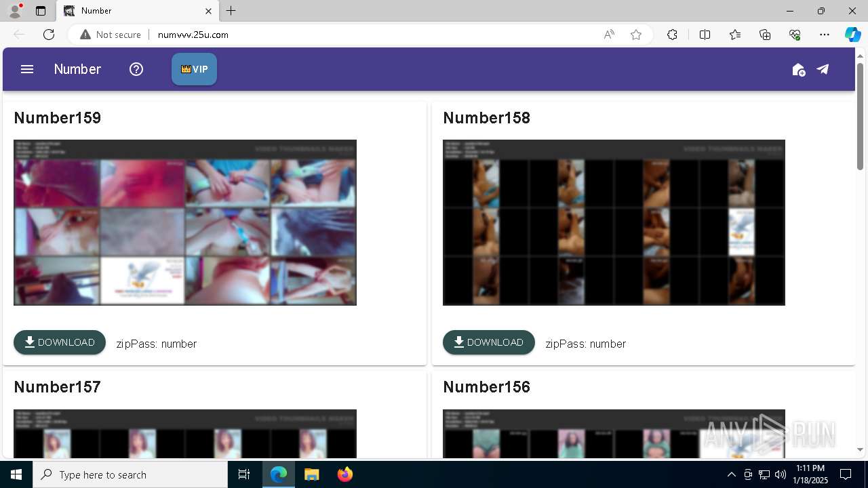Viewport: 868px width, 488px height.
Task: Open the VIP button
Action: 194,69
